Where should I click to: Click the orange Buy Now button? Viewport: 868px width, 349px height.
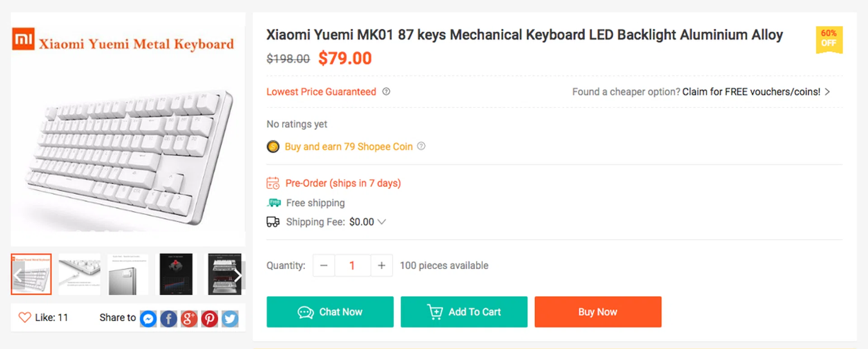pyautogui.click(x=598, y=312)
